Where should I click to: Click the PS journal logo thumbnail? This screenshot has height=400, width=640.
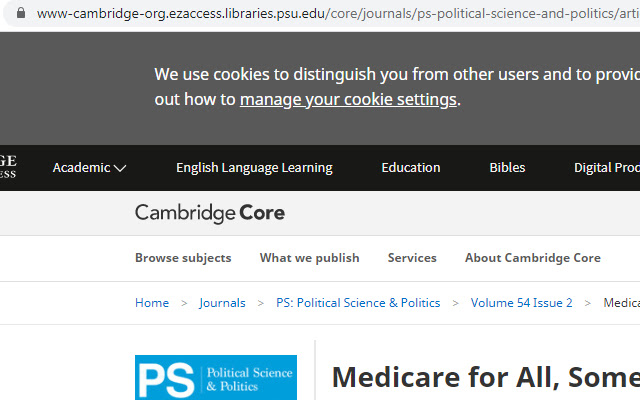pos(216,378)
